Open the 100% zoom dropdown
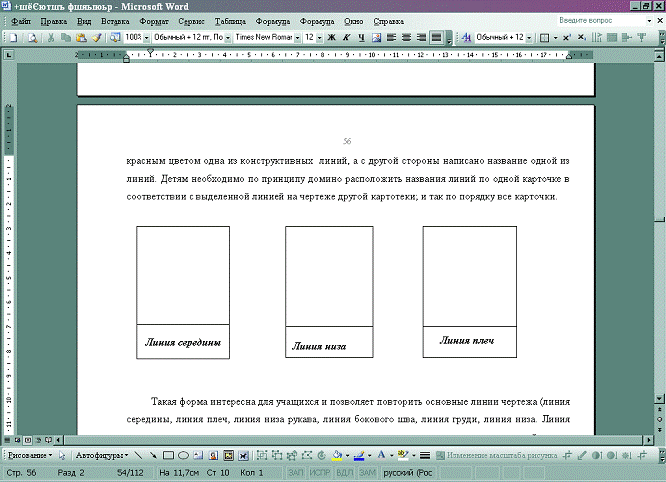Image resolution: width=666 pixels, height=482 pixels. (x=146, y=38)
